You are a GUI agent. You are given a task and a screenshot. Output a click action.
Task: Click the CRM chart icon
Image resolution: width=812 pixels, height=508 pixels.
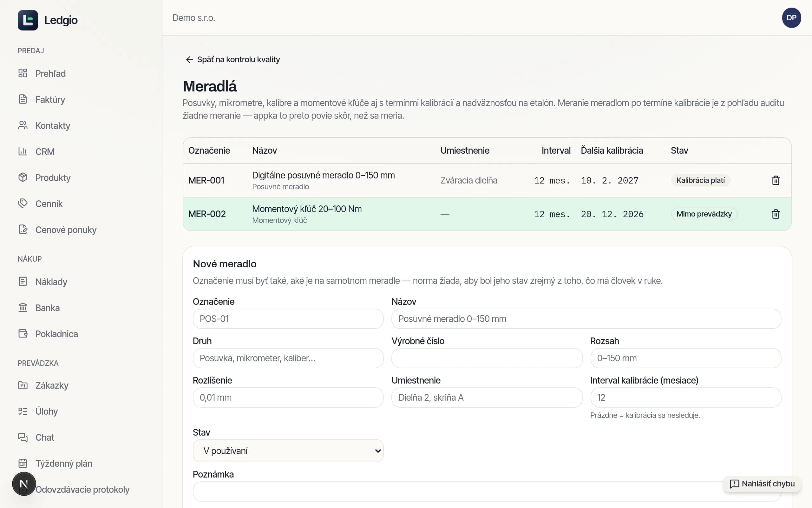[x=23, y=151]
